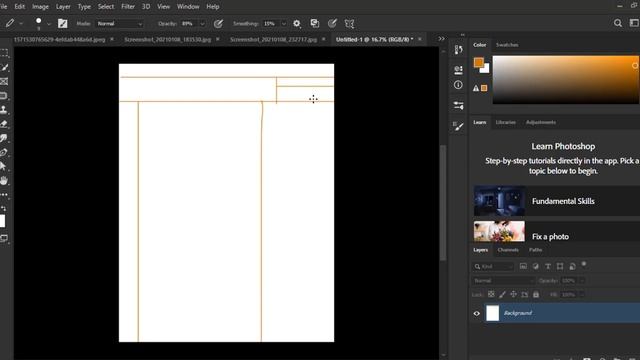640x360 pixels.
Task: Open the Edit menu
Action: click(20, 7)
